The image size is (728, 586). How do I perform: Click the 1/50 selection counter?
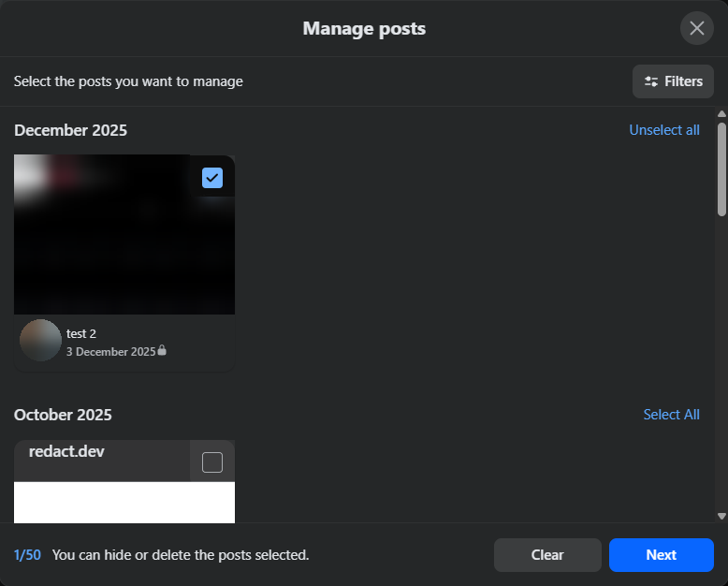tap(27, 555)
